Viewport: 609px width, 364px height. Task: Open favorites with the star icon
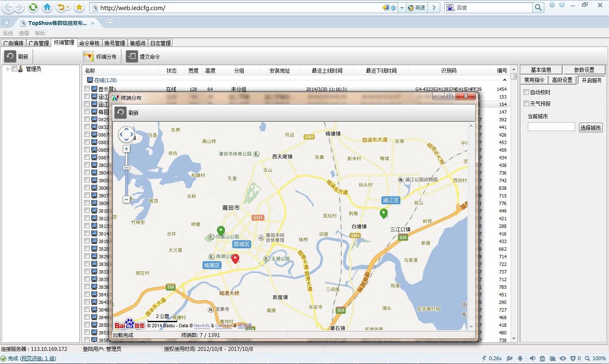[79, 7]
